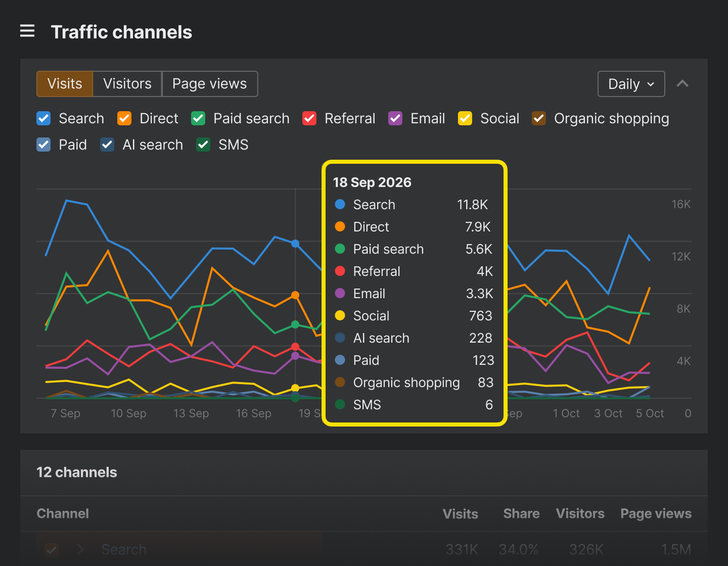Sort table by Share column header
The width and height of the screenshot is (728, 566).
(x=521, y=513)
